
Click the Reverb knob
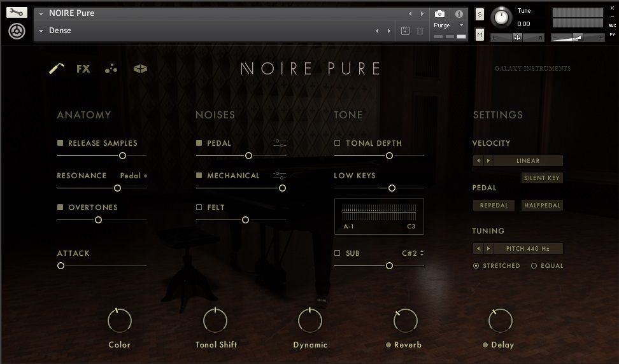406,320
